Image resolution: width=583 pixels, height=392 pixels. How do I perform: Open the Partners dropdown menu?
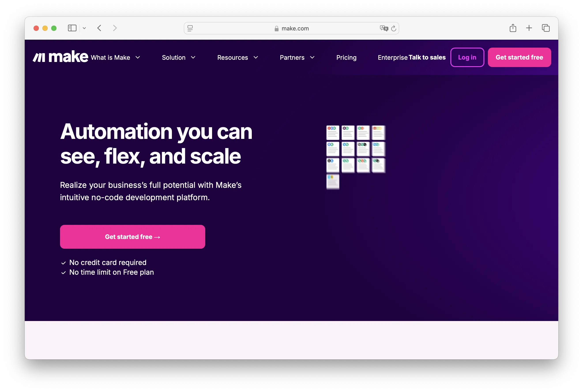(x=297, y=58)
